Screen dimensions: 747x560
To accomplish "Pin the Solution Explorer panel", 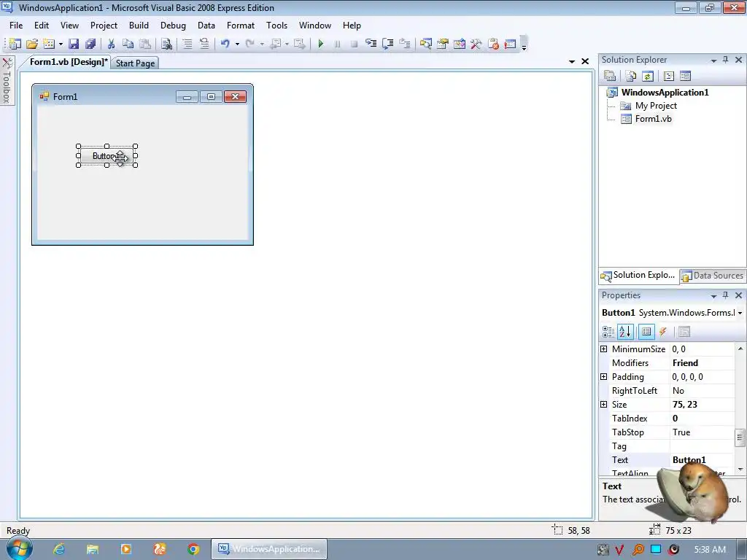I will coord(726,60).
